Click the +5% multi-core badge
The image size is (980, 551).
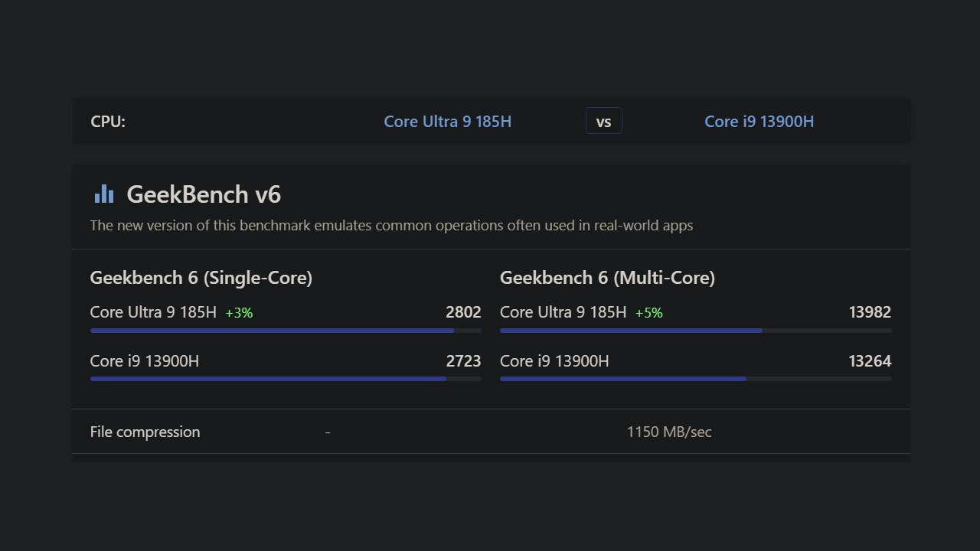649,313
